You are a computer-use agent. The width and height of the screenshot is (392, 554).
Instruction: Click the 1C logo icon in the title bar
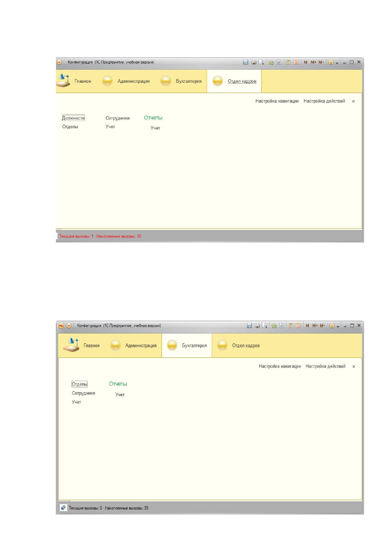pyautogui.click(x=61, y=326)
